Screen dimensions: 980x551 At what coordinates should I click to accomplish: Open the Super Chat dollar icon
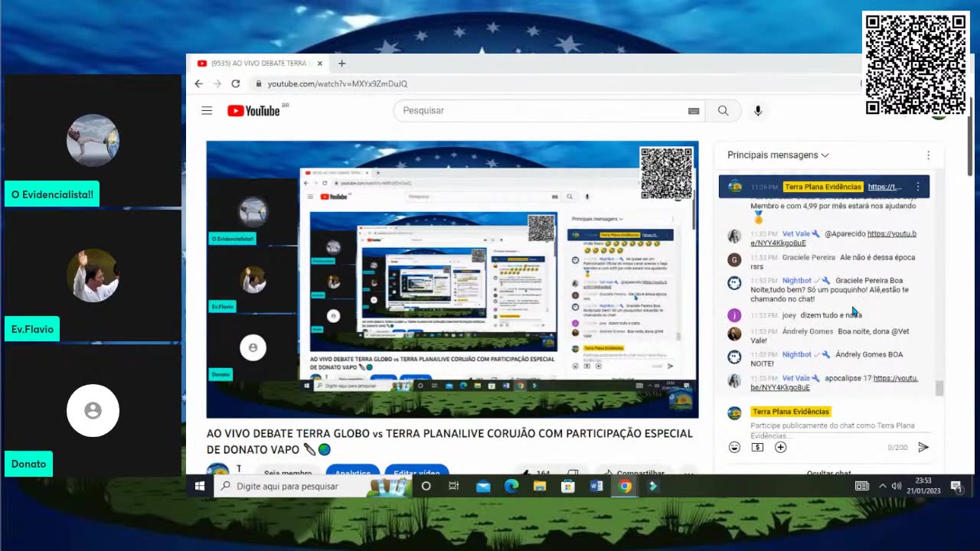pyautogui.click(x=757, y=447)
